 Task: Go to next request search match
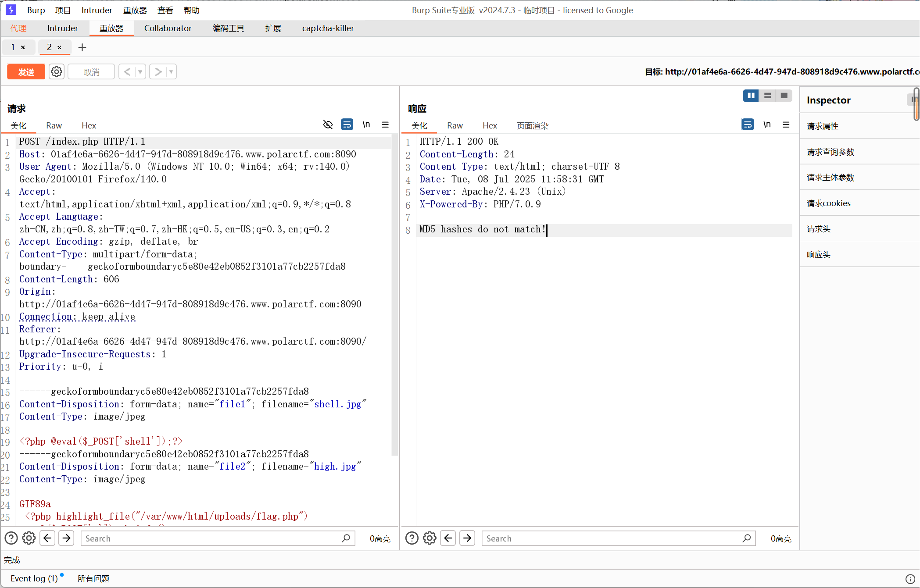coord(66,538)
